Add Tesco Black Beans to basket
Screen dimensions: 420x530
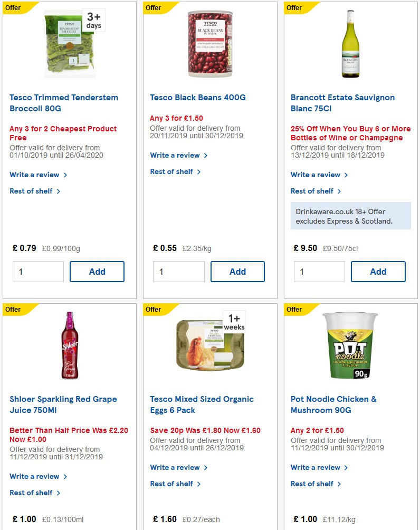(237, 272)
